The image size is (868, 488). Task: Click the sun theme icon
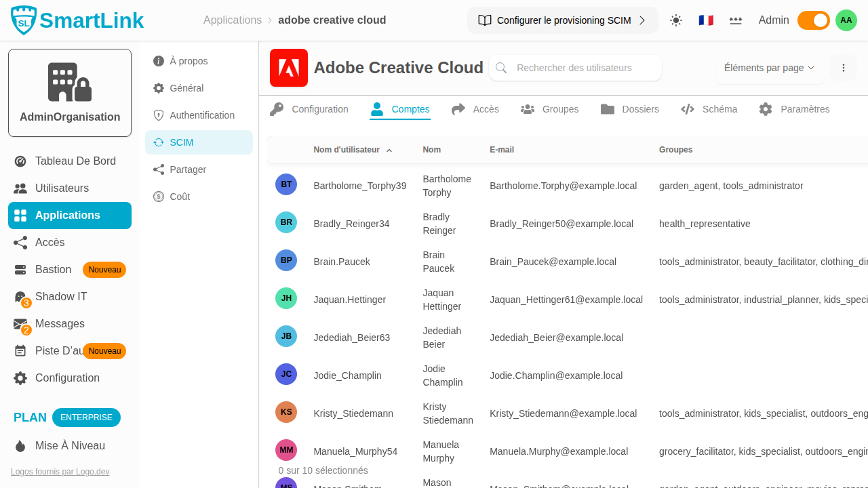675,20
